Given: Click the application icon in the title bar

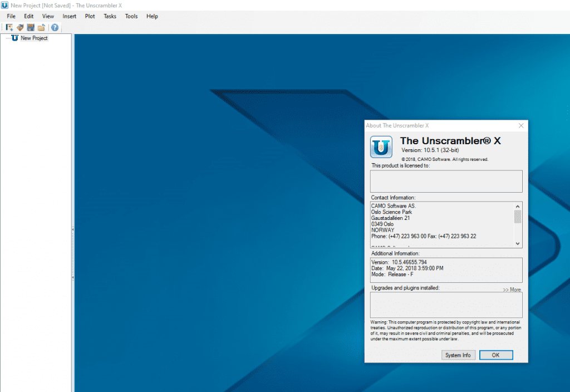Looking at the screenshot, I should click(x=4, y=5).
